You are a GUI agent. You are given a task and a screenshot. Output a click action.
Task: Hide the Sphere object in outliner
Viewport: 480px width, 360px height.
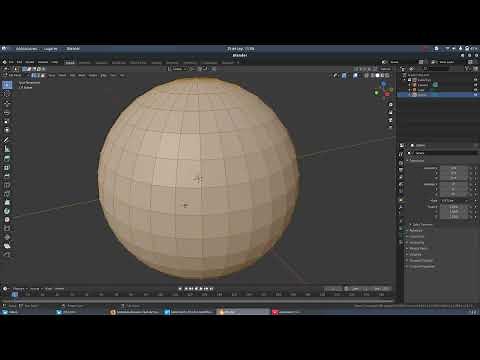point(476,95)
